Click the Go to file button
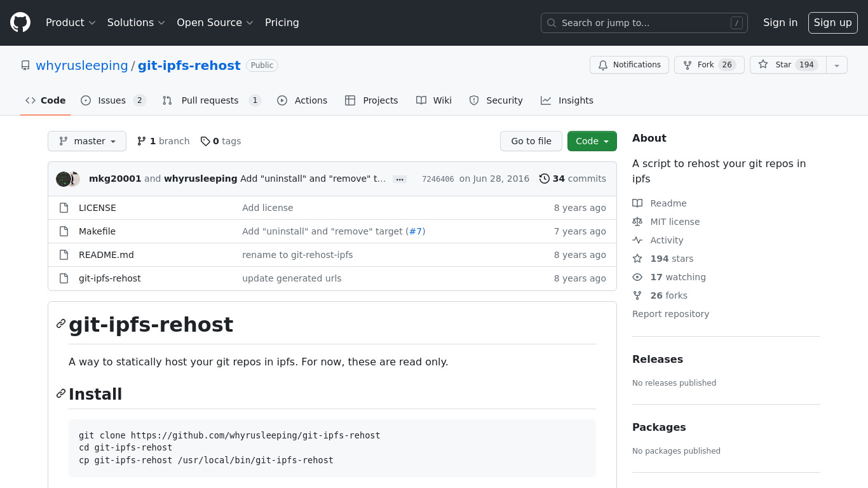 [x=531, y=141]
